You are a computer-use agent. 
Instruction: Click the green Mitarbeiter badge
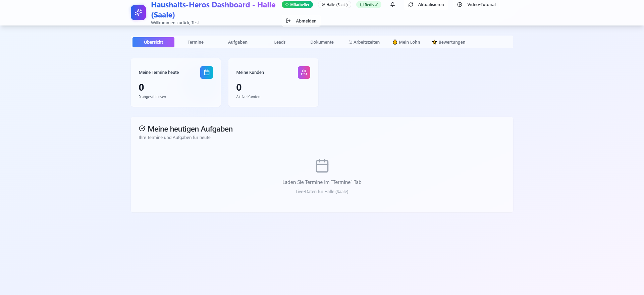click(297, 5)
